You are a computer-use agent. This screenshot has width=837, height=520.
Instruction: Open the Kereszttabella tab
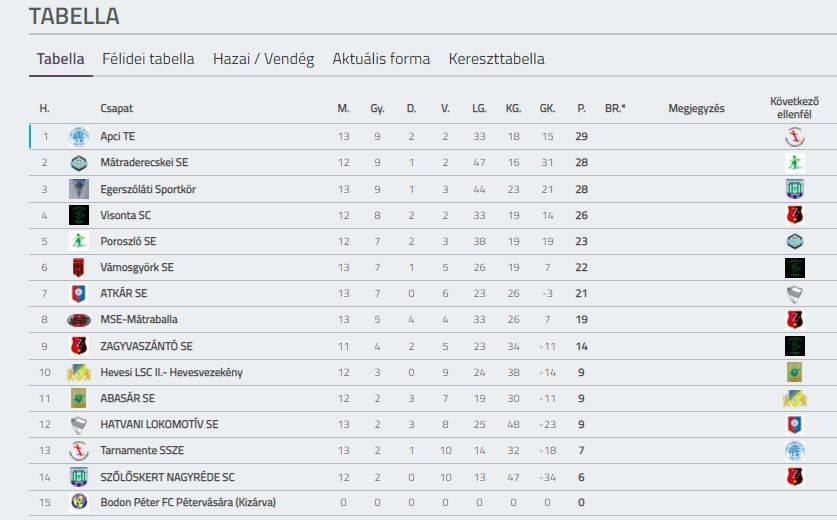496,59
